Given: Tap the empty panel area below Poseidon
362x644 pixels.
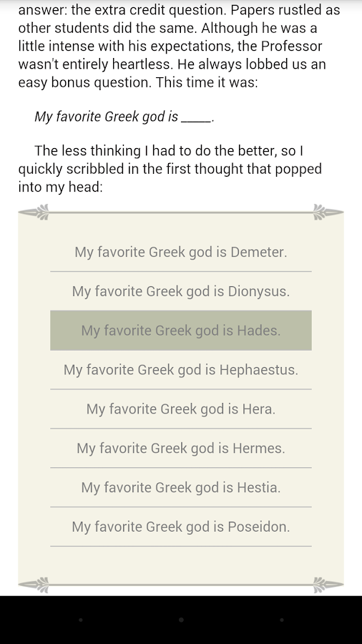Looking at the screenshot, I should pos(180,562).
